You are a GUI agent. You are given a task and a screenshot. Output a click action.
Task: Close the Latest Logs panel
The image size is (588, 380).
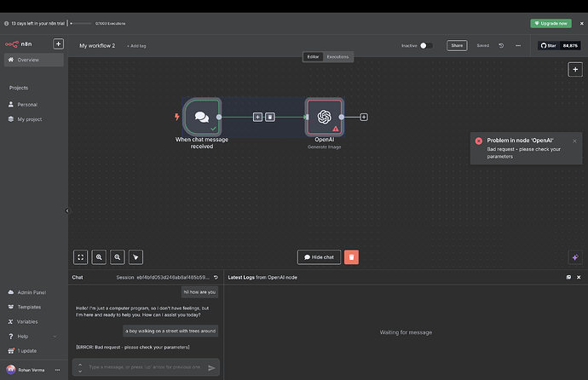coord(579,277)
